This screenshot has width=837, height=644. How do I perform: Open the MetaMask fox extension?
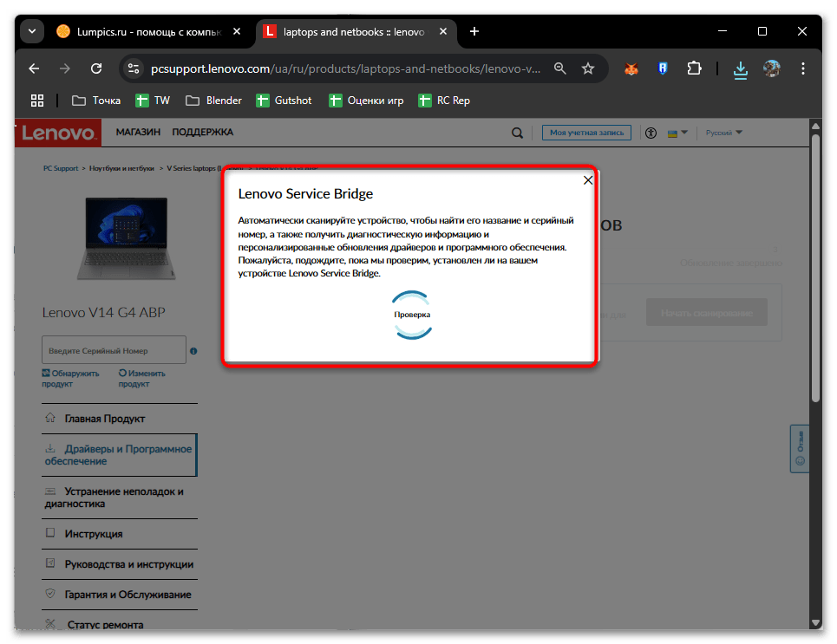tap(631, 68)
